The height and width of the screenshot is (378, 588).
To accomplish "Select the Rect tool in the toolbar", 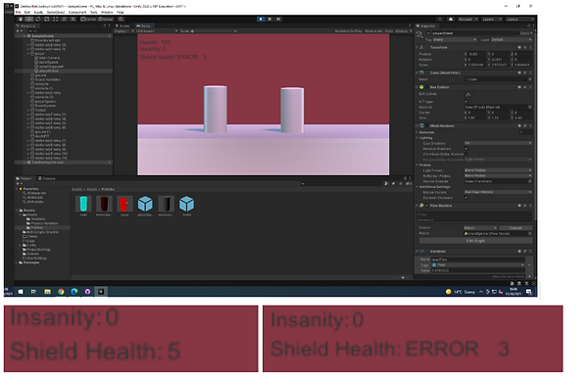I will tap(55, 20).
